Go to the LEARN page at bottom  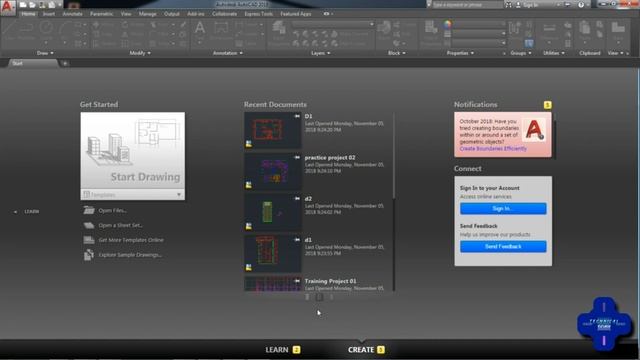pos(282,350)
